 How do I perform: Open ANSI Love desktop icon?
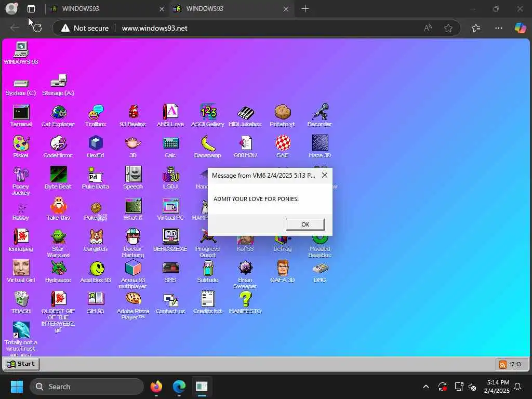[170, 116]
